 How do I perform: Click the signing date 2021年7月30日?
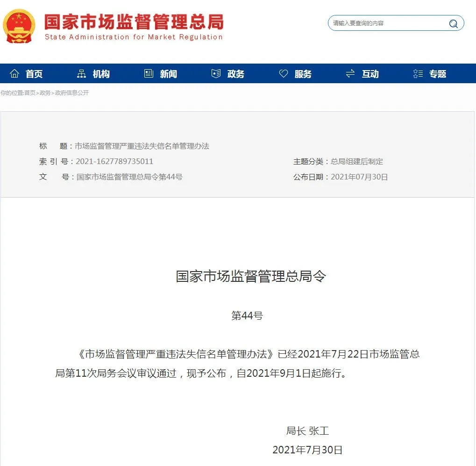point(307,450)
